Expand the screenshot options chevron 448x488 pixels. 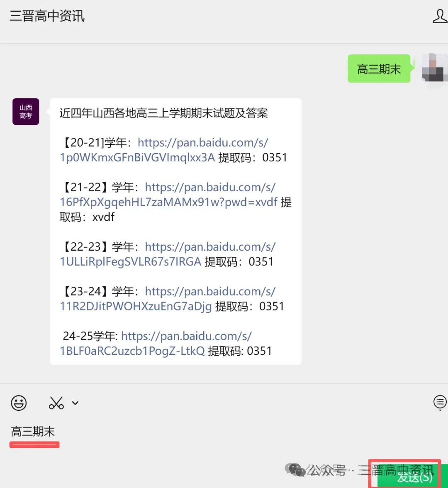[75, 403]
